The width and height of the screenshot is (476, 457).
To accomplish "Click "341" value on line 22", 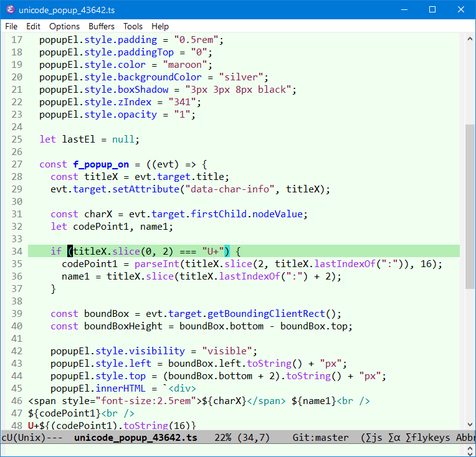I will click(x=182, y=102).
